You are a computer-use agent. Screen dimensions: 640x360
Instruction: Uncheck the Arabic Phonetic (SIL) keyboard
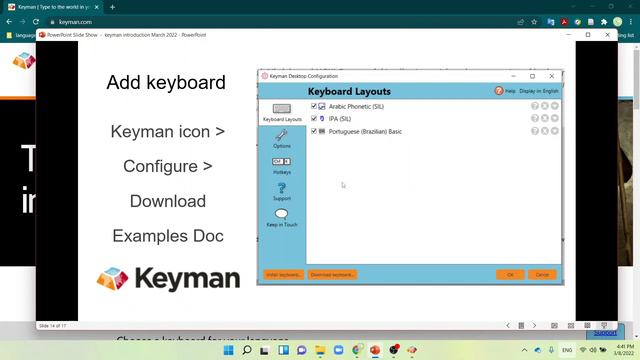[x=313, y=106]
